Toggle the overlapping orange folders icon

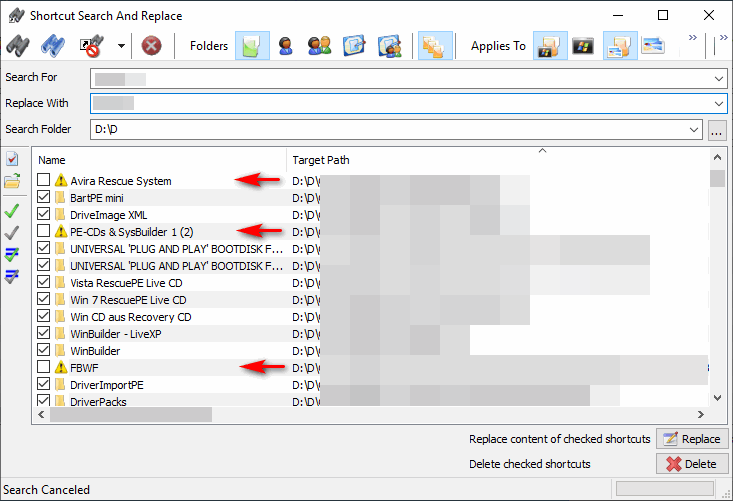coord(435,46)
